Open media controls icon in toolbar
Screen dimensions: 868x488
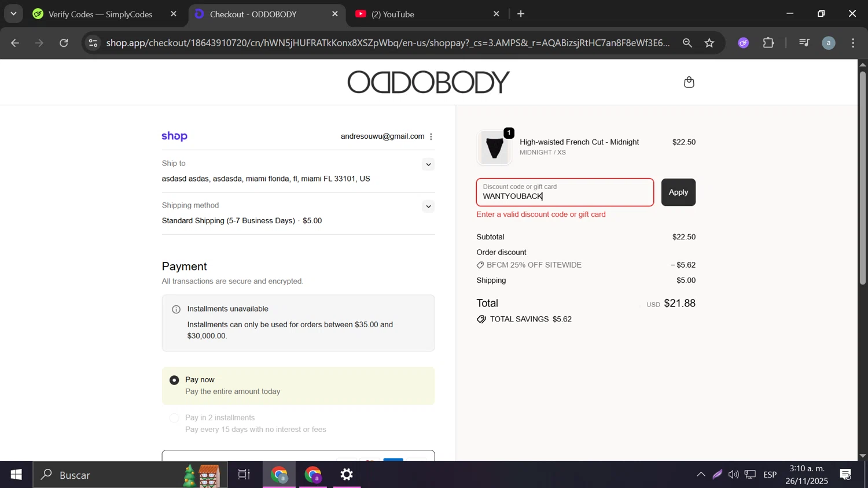[x=804, y=43]
